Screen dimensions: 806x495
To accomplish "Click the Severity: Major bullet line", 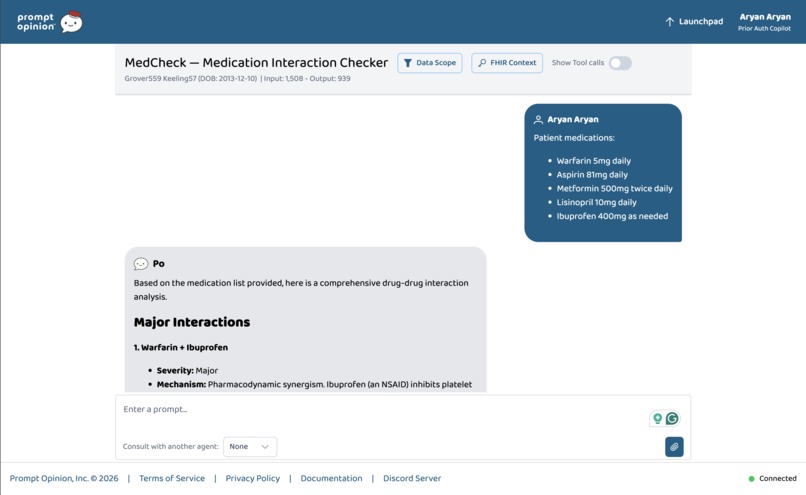I will point(187,371).
